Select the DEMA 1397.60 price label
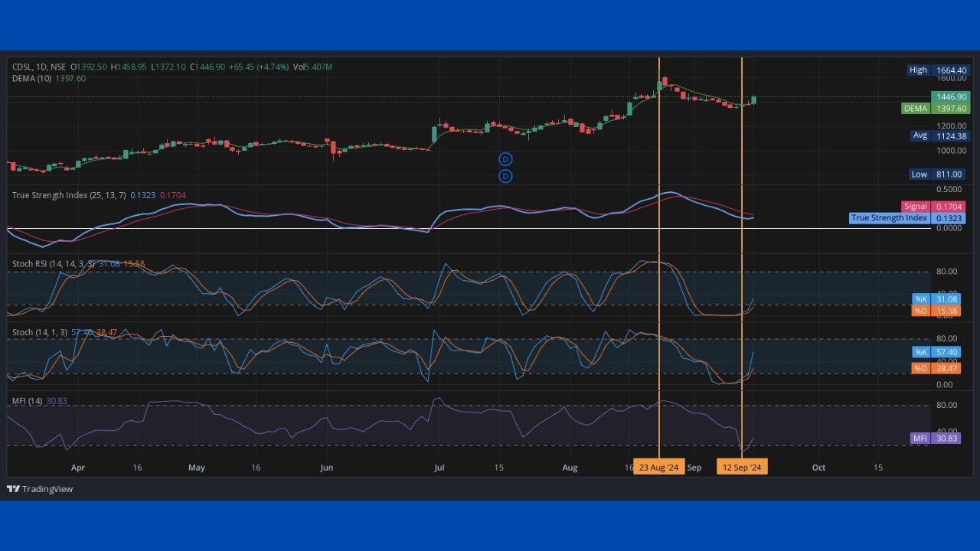The image size is (980, 551). [936, 109]
